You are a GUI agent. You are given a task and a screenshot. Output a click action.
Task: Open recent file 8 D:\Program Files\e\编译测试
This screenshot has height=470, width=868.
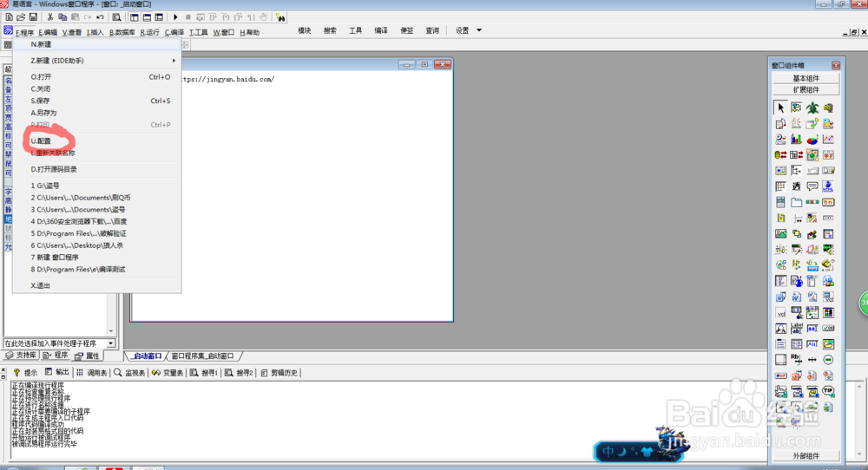[x=97, y=270]
